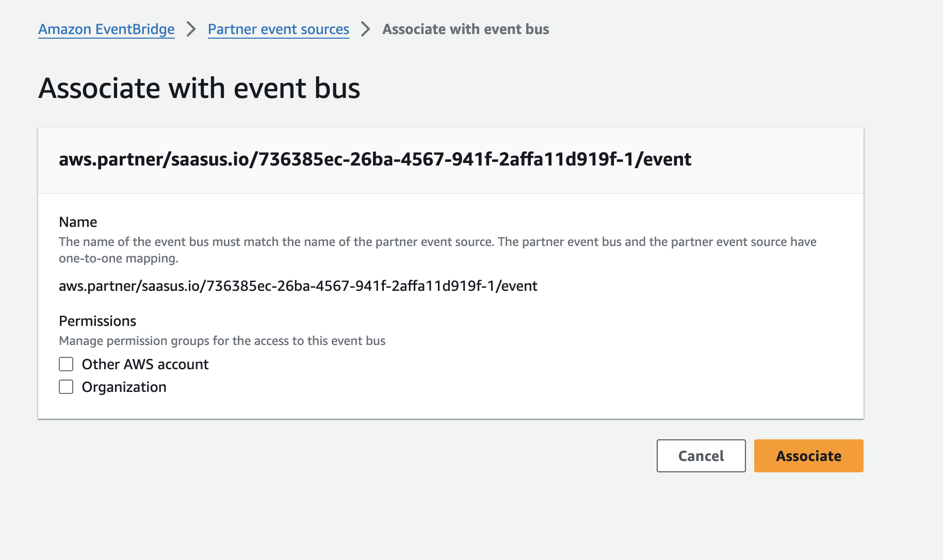Click the 'one-to-one mapping' description line
This screenshot has width=943, height=560.
[x=119, y=258]
